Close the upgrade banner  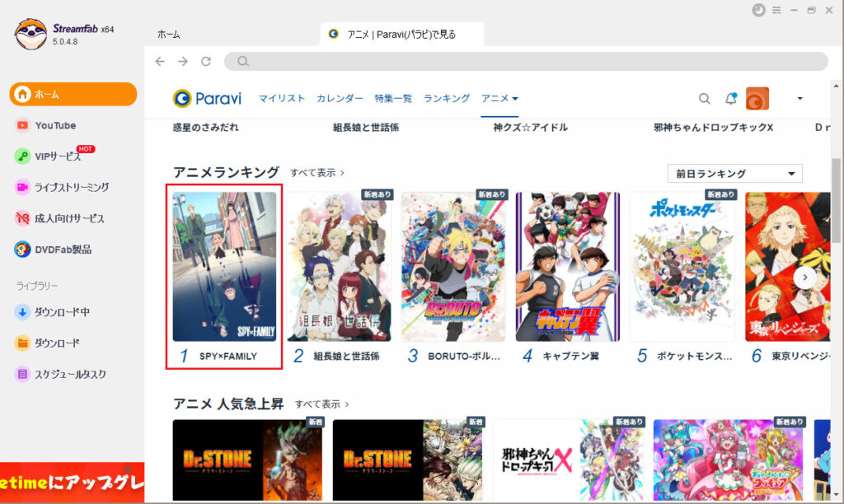128,469
